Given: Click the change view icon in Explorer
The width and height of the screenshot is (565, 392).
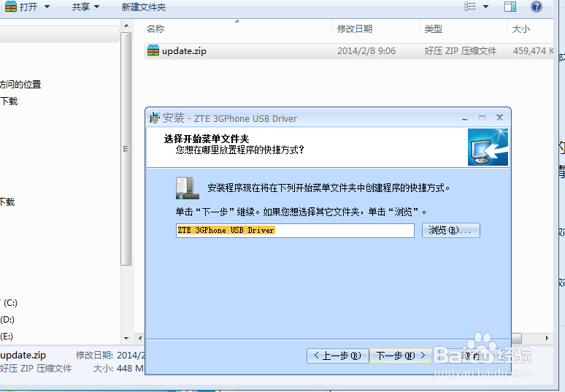Looking at the screenshot, I should (470, 6).
